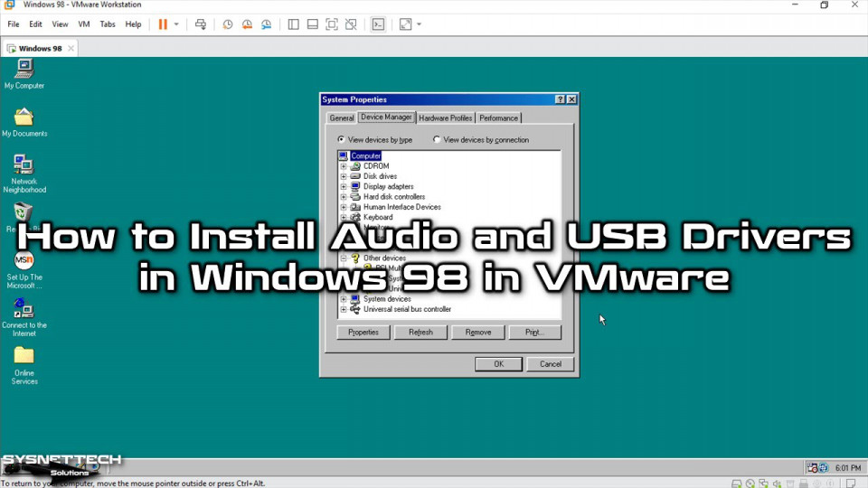Select the Human Interface Devices entry

(x=401, y=207)
